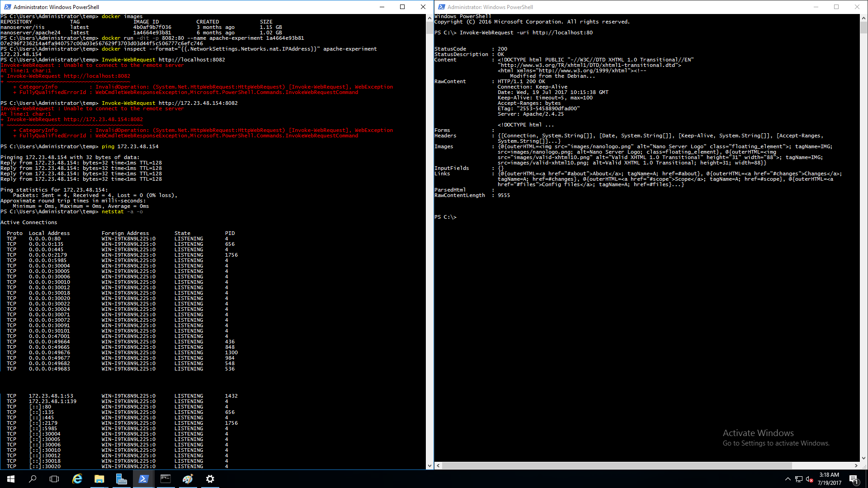Open the clock showing 3:18 AM
The height and width of the screenshot is (488, 868).
tap(829, 479)
